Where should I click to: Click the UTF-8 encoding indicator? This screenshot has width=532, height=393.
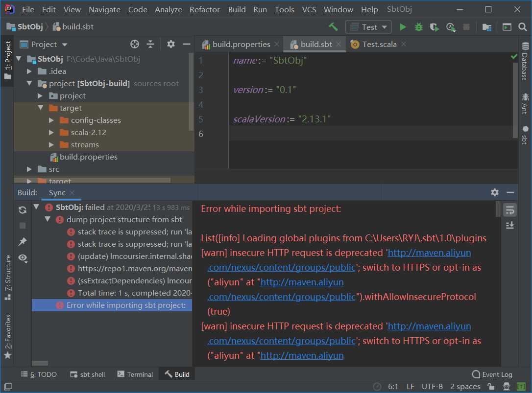(432, 386)
